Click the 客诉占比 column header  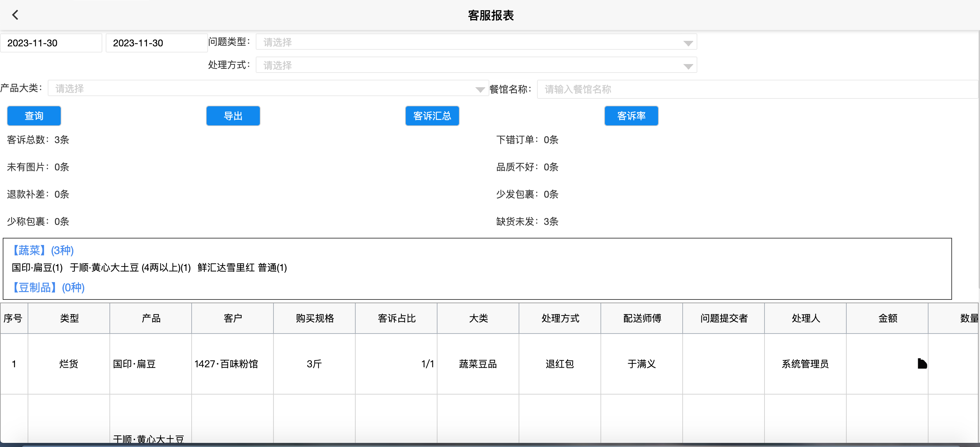pos(396,319)
